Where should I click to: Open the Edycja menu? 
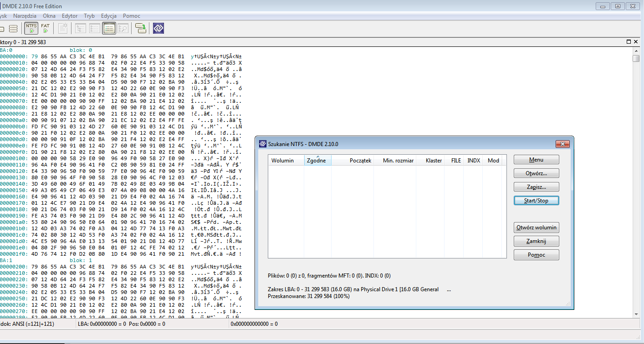(x=109, y=16)
